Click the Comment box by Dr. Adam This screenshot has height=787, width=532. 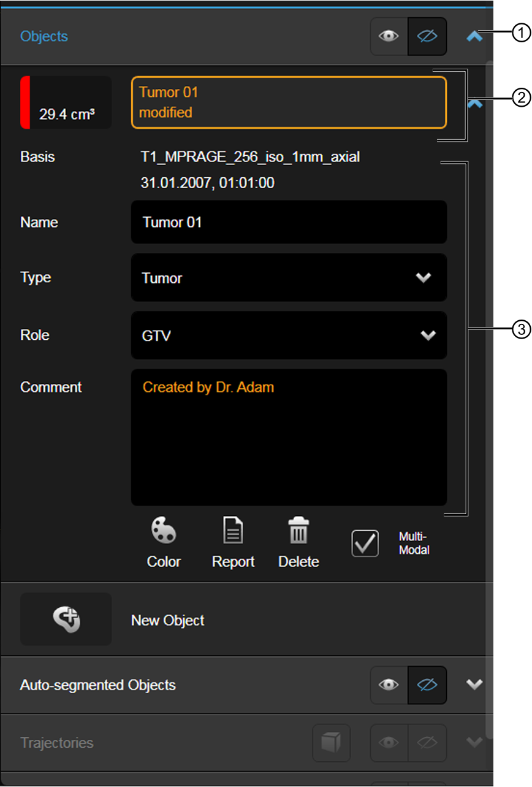(289, 437)
